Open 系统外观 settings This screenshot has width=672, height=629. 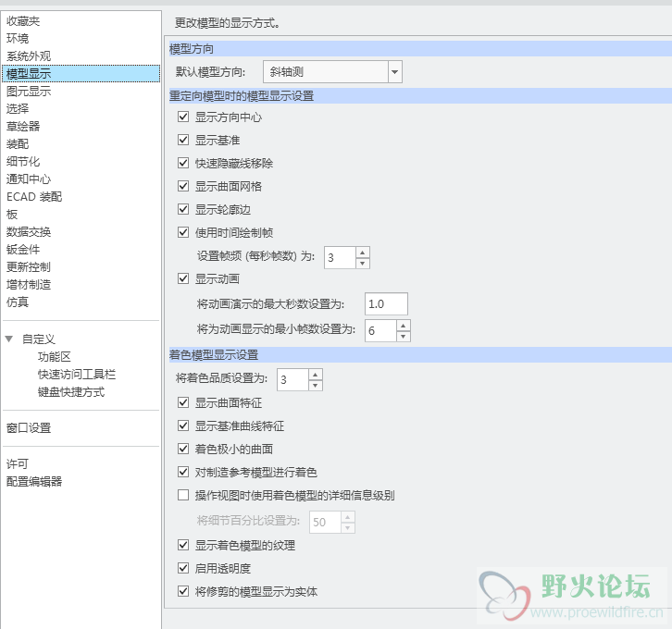[81, 55]
